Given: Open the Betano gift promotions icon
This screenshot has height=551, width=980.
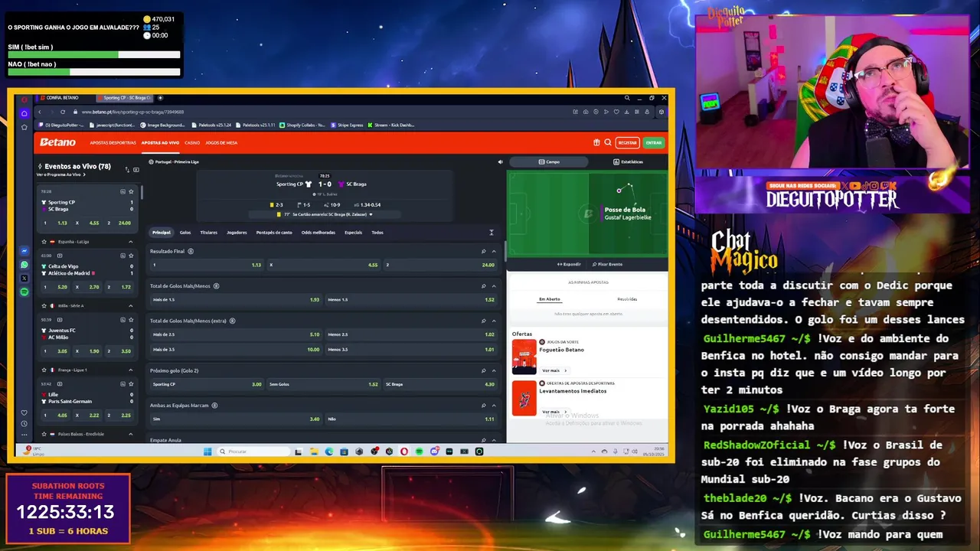Looking at the screenshot, I should tap(596, 142).
